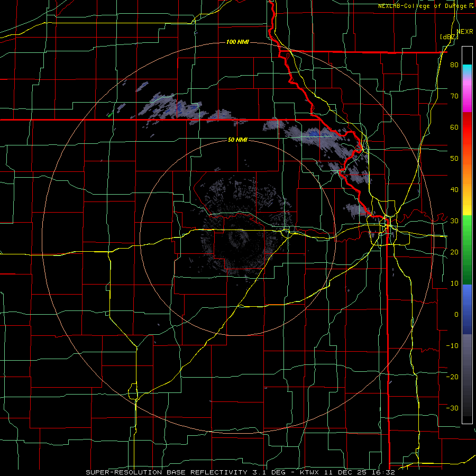Click the 10 value on the dBZ scale

(x=454, y=283)
